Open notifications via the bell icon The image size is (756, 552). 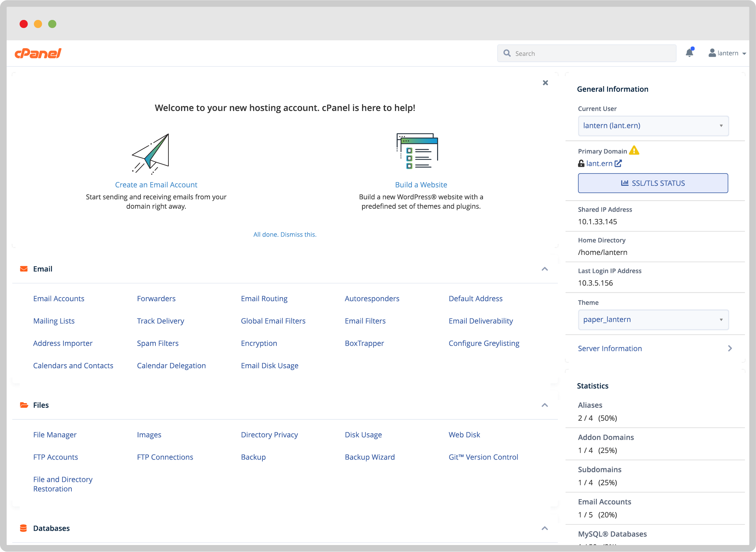click(690, 53)
